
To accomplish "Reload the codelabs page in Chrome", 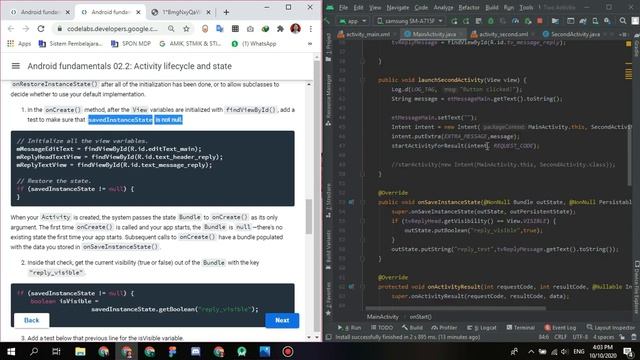I will [x=41, y=29].
